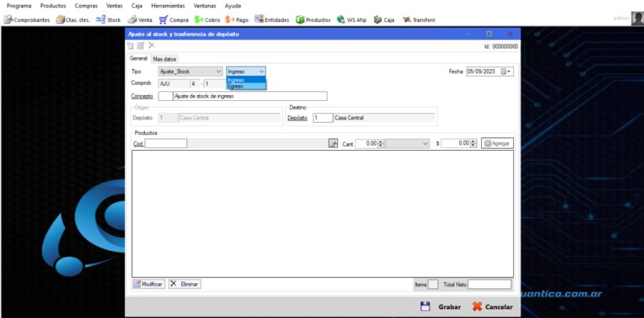Click the price spinner arrows
The height and width of the screenshot is (318, 644).
coord(473,144)
